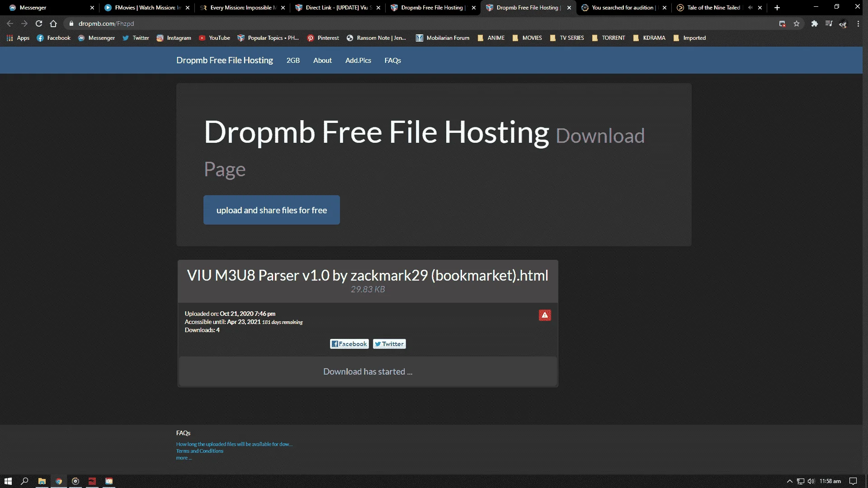Open Mobilarian Forum bookmark
The height and width of the screenshot is (488, 868).
pos(443,38)
